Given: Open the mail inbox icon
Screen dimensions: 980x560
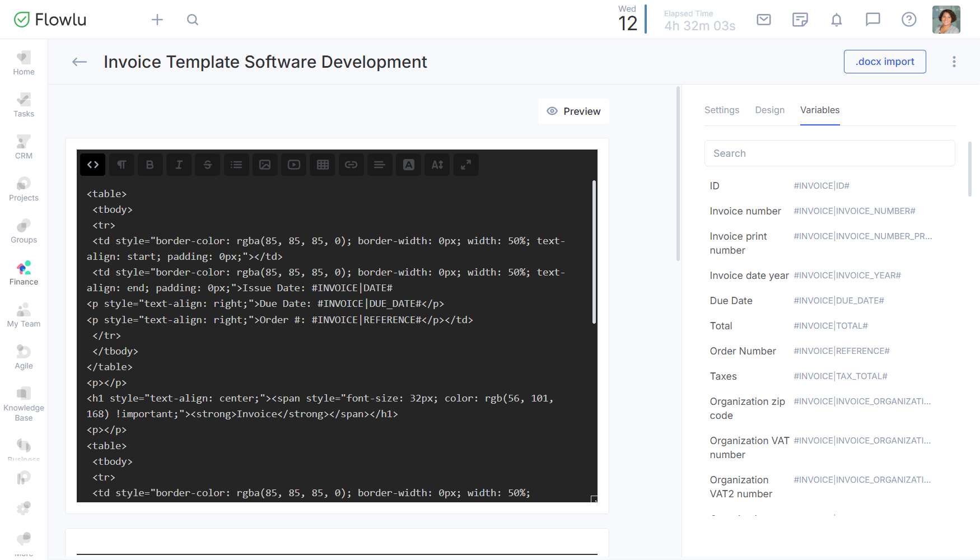Looking at the screenshot, I should (764, 20).
